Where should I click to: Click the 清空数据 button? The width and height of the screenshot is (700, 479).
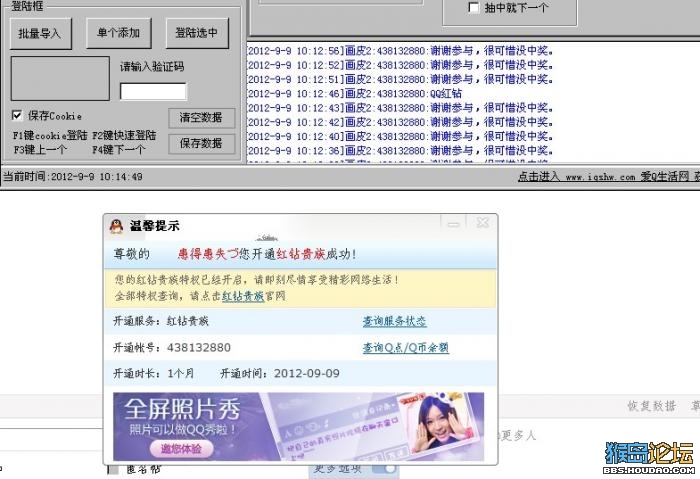click(201, 118)
